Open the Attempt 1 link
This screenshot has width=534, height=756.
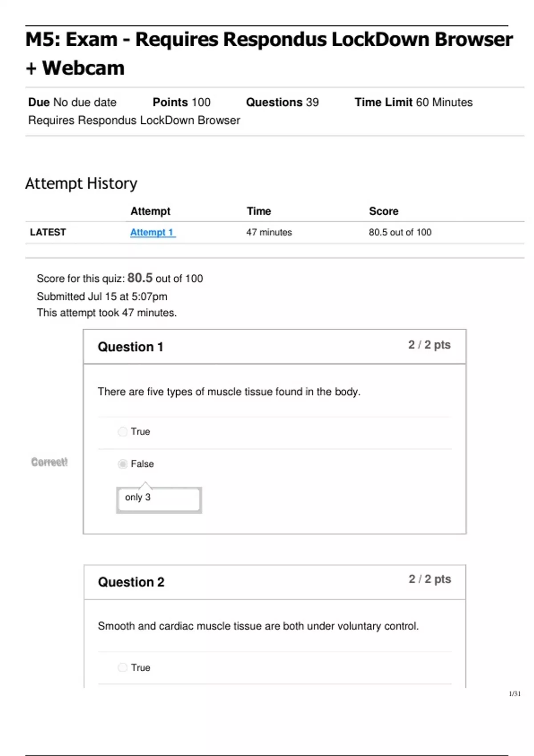pyautogui.click(x=152, y=232)
